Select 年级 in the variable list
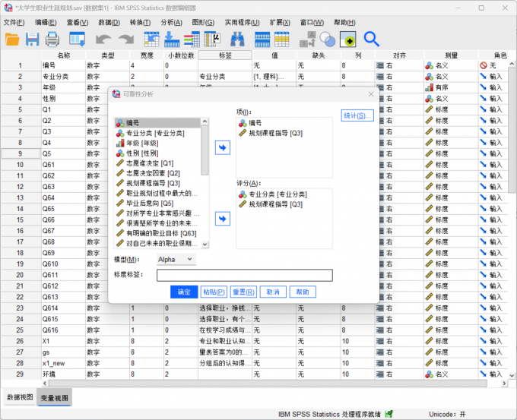The image size is (517, 420). coord(141,143)
